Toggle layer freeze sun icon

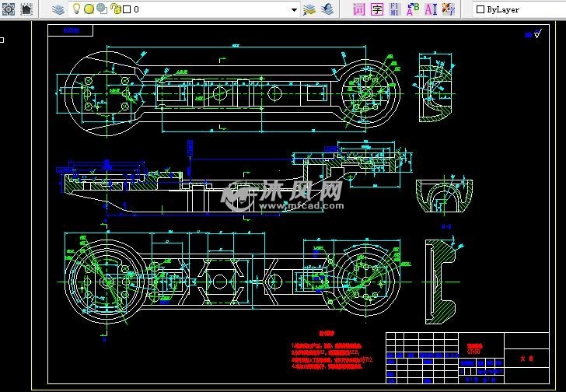tap(89, 9)
